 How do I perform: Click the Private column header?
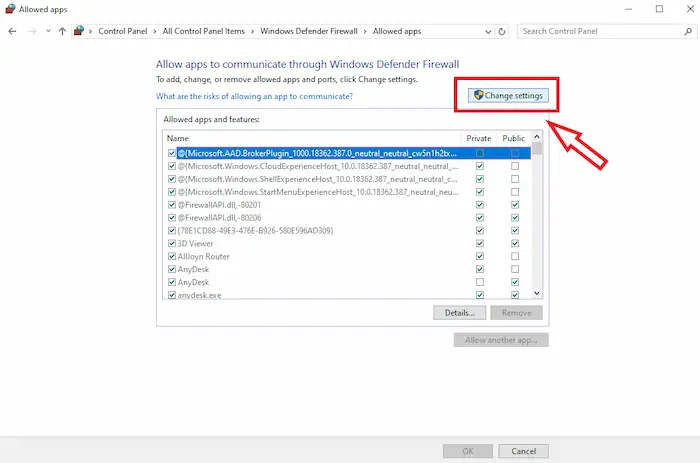point(479,138)
